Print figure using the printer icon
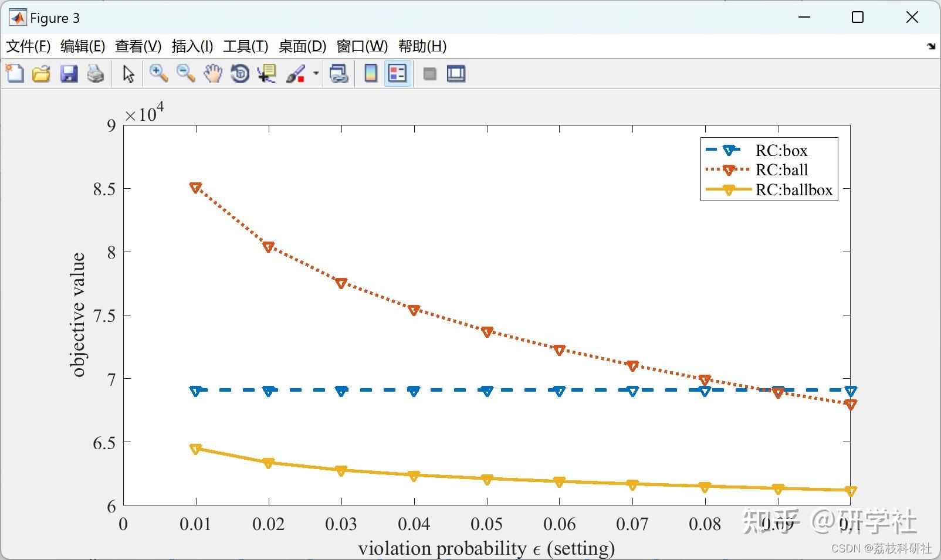 pyautogui.click(x=96, y=74)
